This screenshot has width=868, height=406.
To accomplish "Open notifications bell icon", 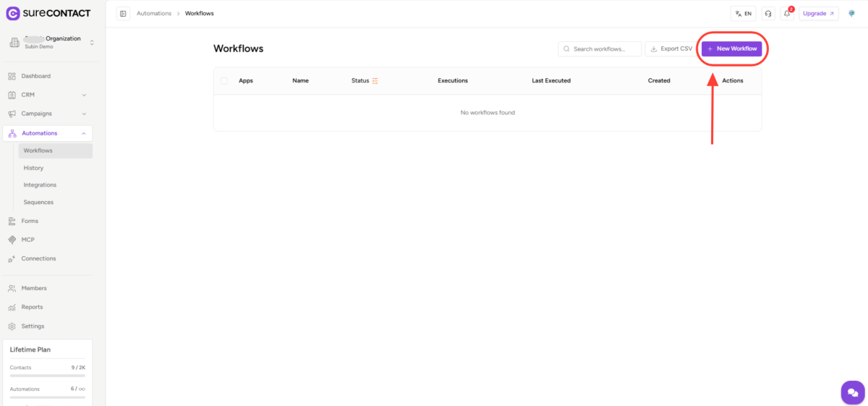I will [x=787, y=14].
